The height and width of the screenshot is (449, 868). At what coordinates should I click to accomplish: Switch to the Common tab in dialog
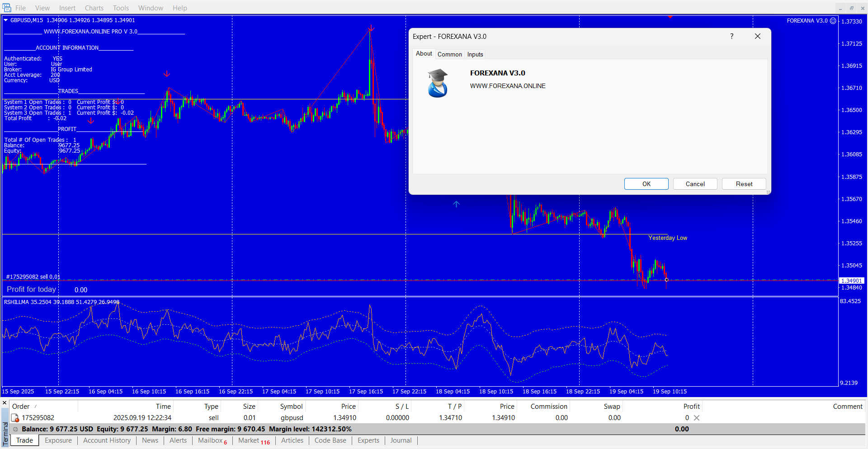point(449,54)
